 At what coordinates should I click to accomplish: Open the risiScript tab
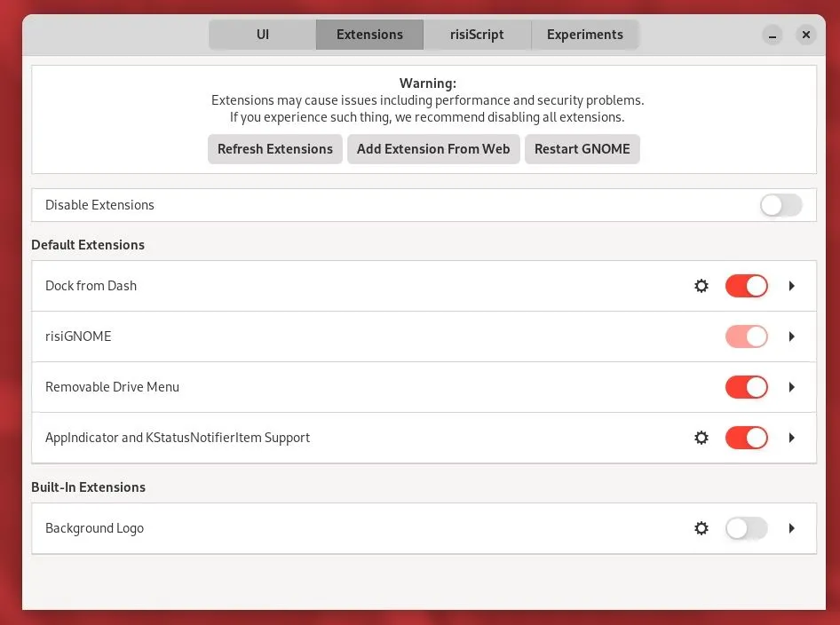(477, 35)
